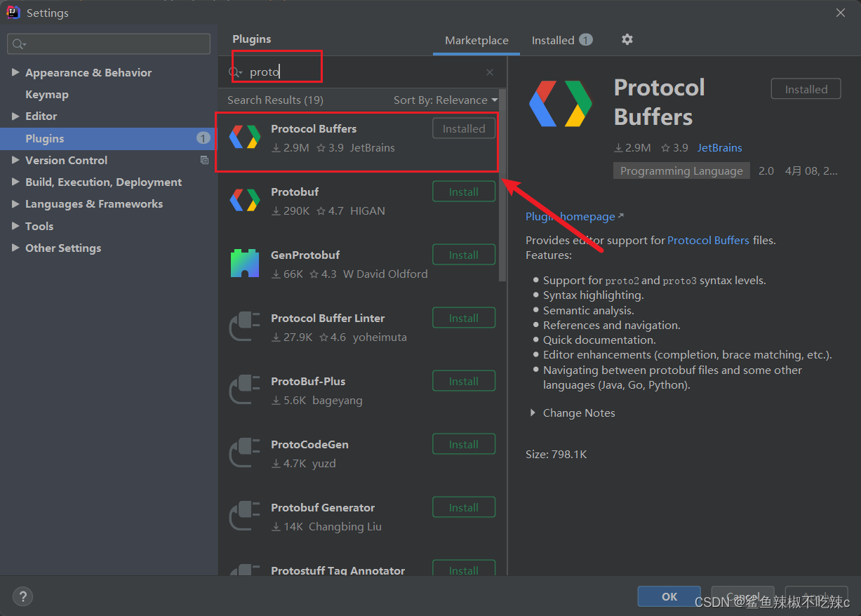Click the GenProtobuf plugin icon
This screenshot has height=616, width=861.
click(x=244, y=263)
